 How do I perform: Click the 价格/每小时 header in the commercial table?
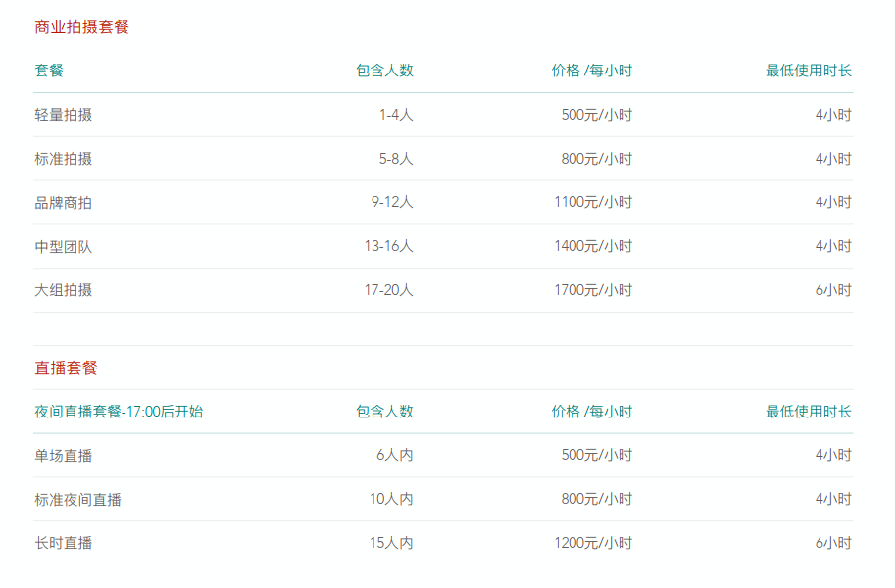coord(591,71)
